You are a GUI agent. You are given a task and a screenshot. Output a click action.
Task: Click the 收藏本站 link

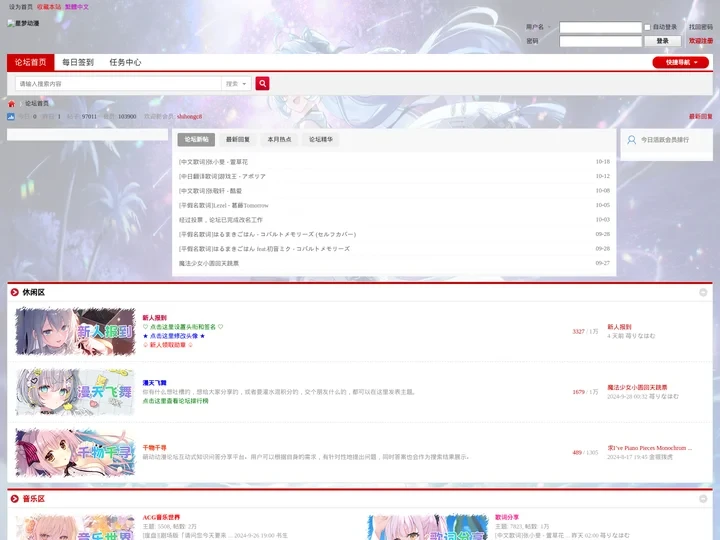[49, 7]
